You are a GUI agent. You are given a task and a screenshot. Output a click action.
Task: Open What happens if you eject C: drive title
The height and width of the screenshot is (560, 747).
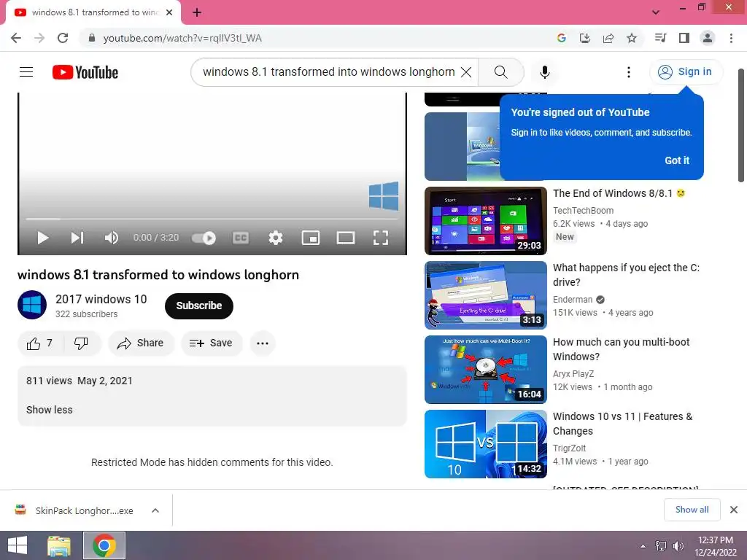[626, 275]
